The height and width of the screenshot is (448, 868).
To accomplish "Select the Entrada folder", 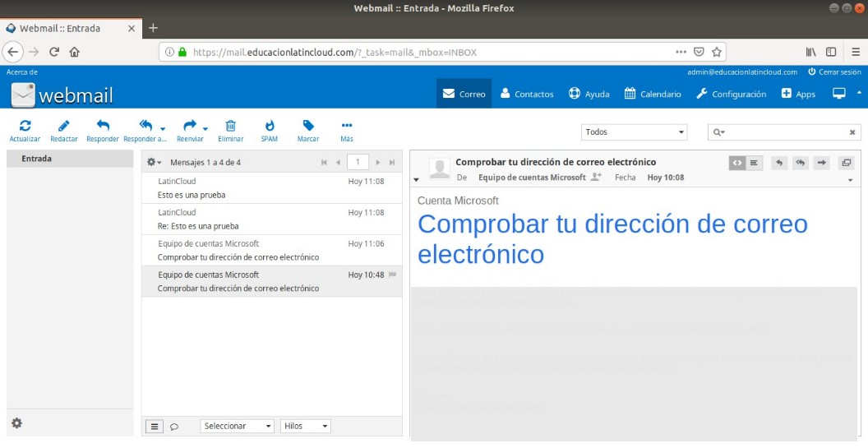I will pos(70,159).
